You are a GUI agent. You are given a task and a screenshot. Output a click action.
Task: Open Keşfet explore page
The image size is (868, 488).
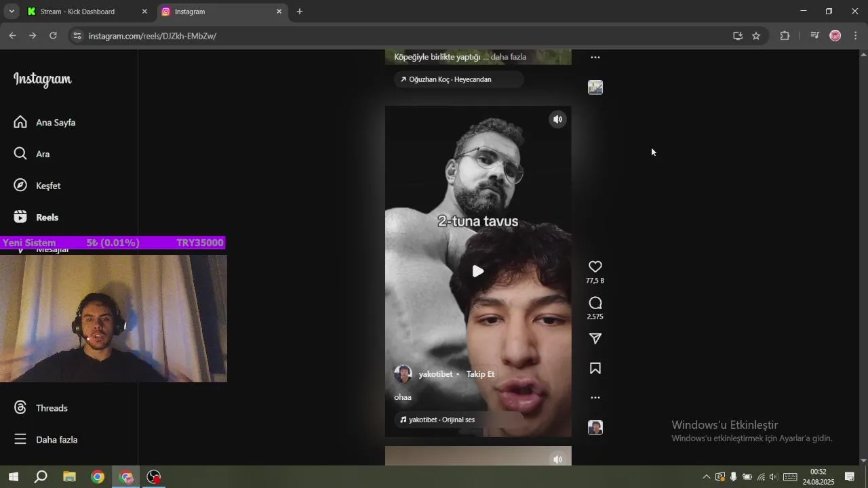(x=37, y=186)
